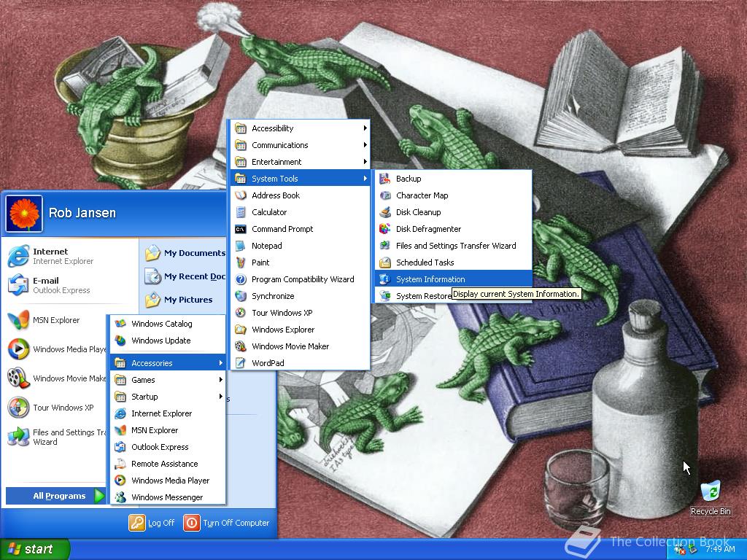Open Remote Assistance entry

click(x=168, y=463)
